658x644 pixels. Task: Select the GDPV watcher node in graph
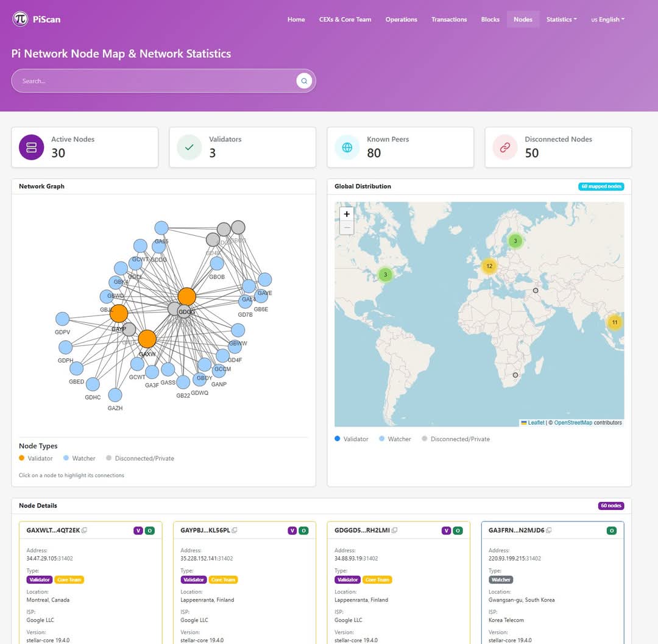click(63, 319)
